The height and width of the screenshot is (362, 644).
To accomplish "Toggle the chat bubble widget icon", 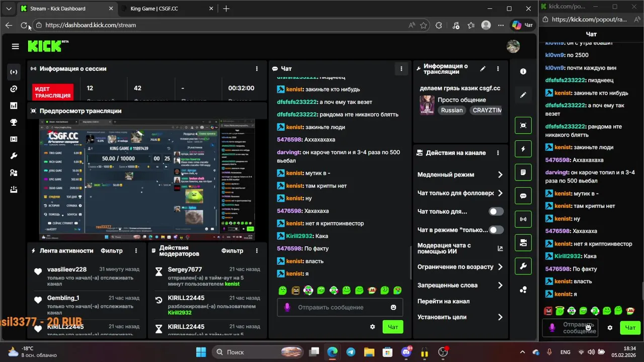I will click(523, 196).
